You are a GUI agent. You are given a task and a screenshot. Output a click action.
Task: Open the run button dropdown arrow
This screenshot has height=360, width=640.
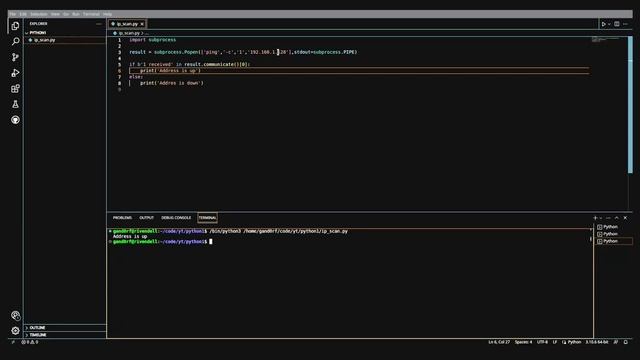(609, 24)
